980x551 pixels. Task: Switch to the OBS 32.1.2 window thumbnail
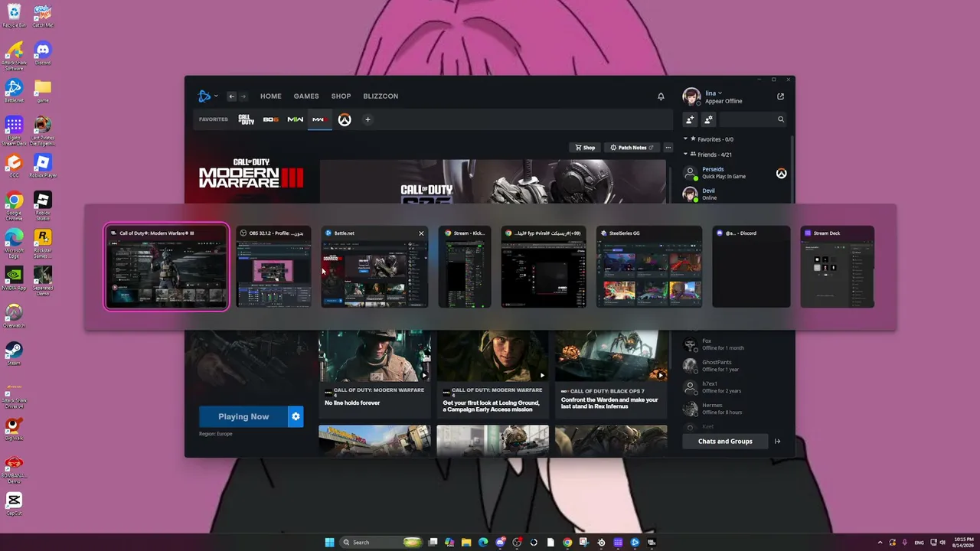273,266
